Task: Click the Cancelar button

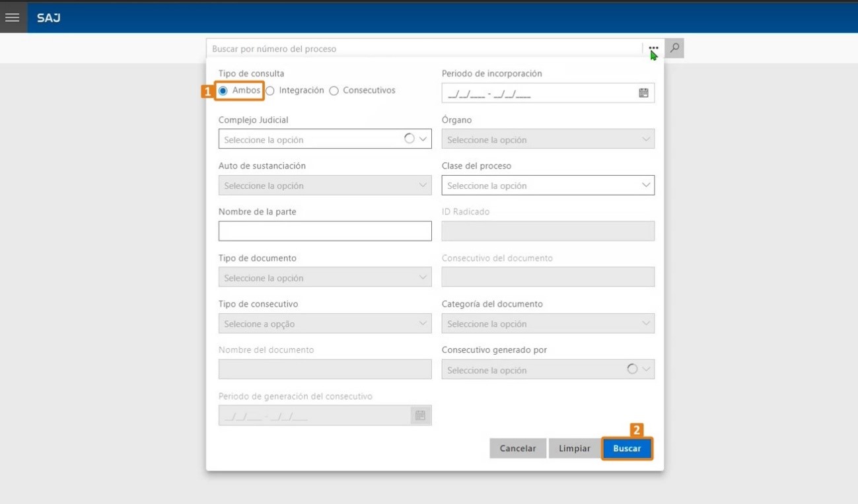Action: pos(517,449)
